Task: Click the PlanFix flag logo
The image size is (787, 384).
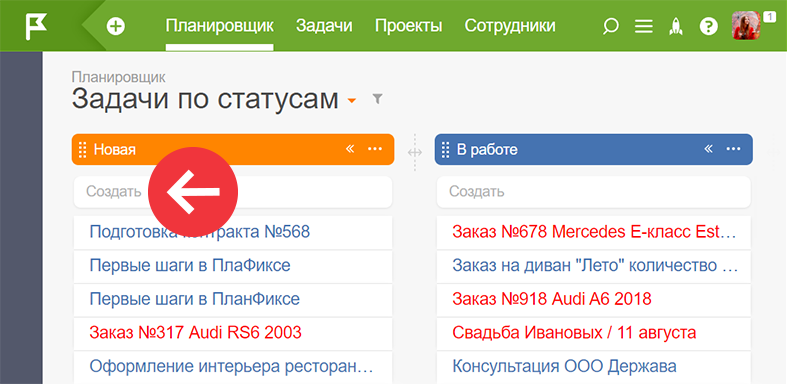Action: click(36, 26)
